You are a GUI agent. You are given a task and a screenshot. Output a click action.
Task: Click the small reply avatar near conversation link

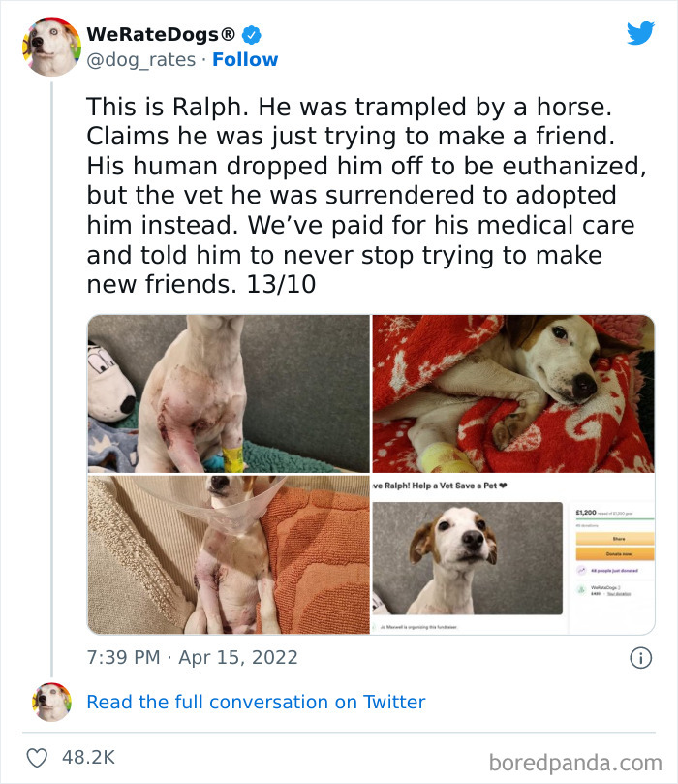click(51, 702)
